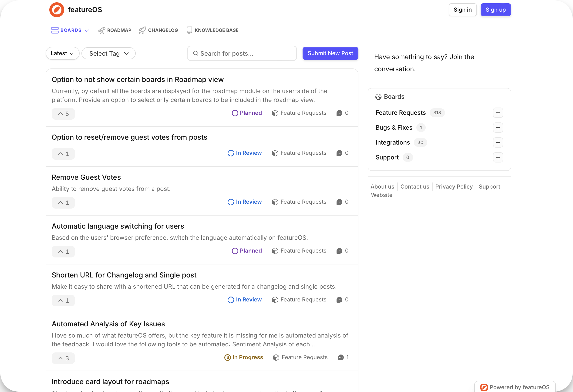Expand the BOARDS navigation chevron
The image size is (573, 392).
click(x=87, y=30)
